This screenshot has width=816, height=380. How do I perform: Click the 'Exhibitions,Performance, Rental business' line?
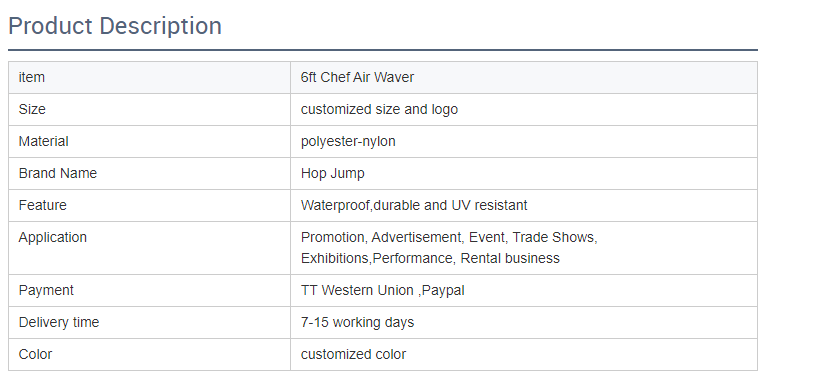click(x=430, y=259)
